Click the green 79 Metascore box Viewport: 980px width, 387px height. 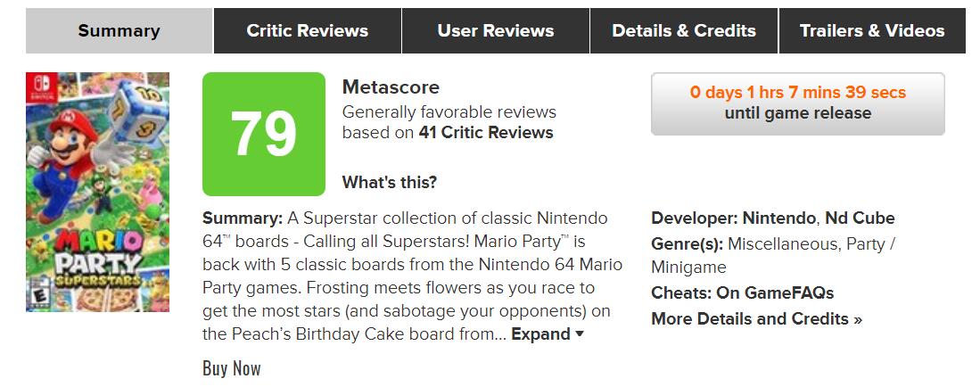coord(263,134)
